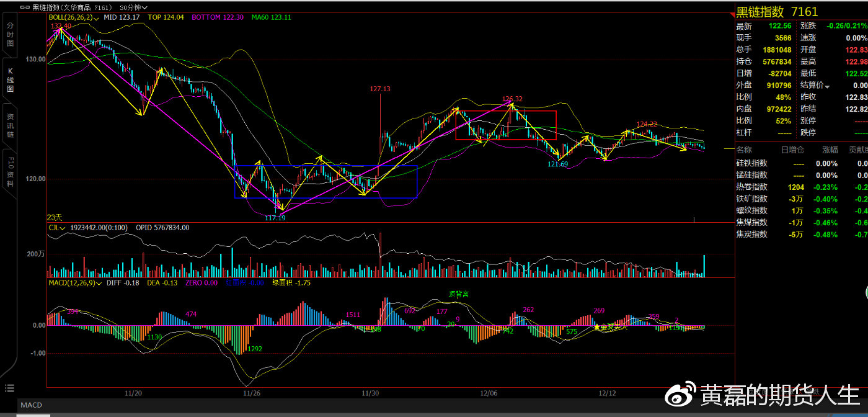Open the F10资料 side tab
868x417 pixels.
[9, 173]
